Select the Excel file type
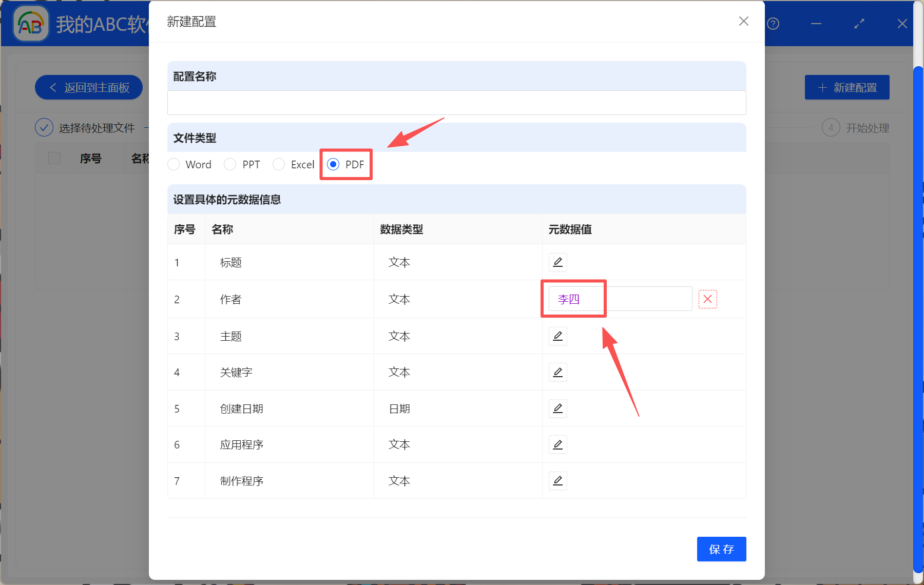This screenshot has height=585, width=924. (279, 164)
